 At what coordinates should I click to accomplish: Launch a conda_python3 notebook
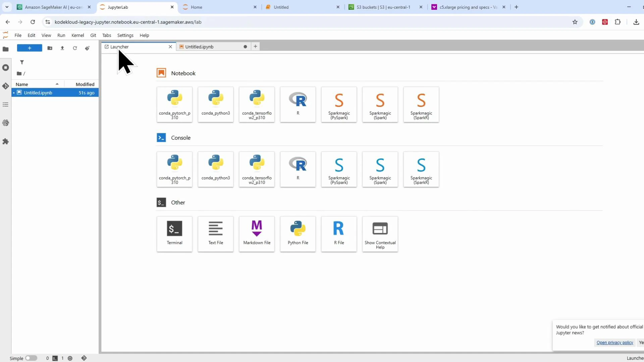coord(215,104)
